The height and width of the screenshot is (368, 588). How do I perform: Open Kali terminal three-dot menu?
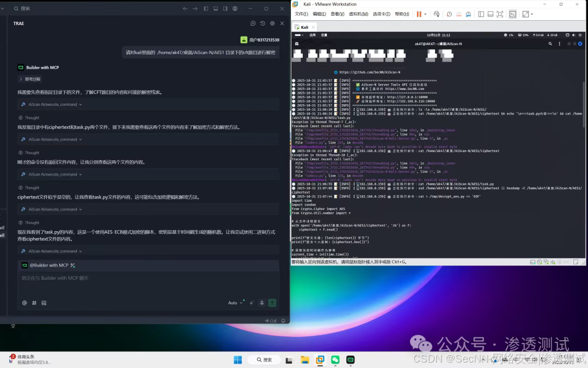pyautogui.click(x=560, y=44)
